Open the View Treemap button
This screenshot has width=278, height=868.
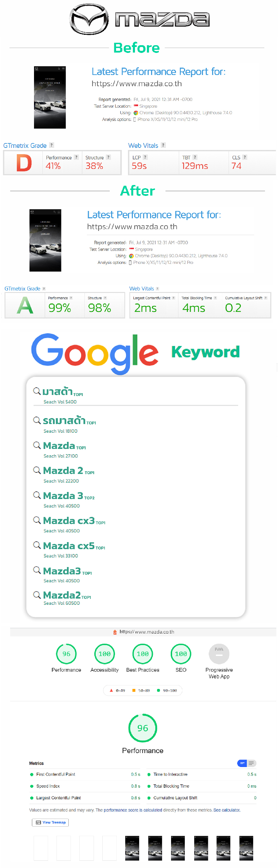[50, 822]
